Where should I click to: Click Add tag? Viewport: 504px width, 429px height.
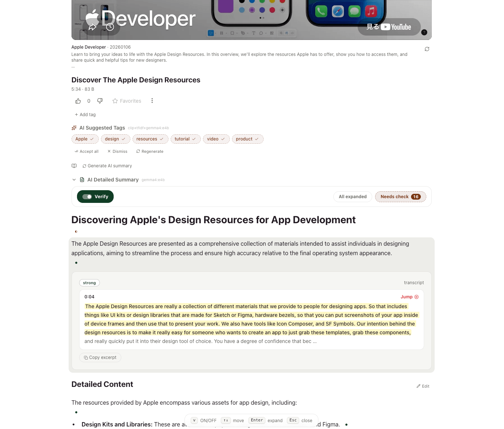(x=85, y=115)
